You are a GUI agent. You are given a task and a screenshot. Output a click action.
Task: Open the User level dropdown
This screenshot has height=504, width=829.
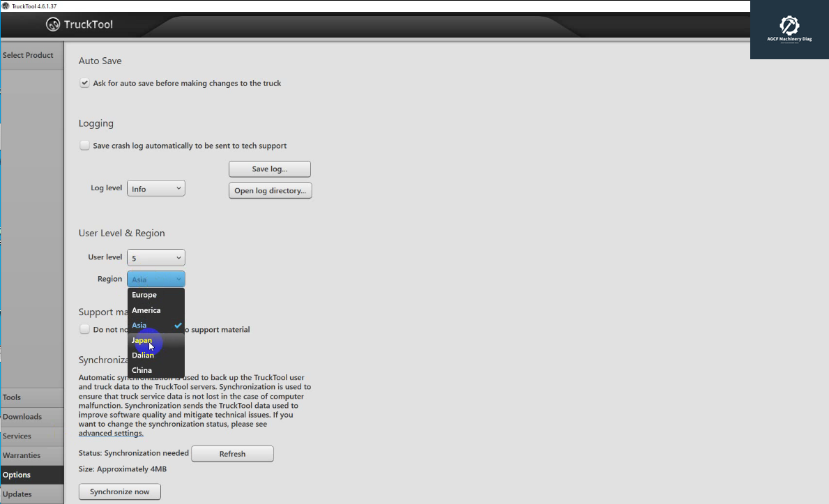pos(155,257)
